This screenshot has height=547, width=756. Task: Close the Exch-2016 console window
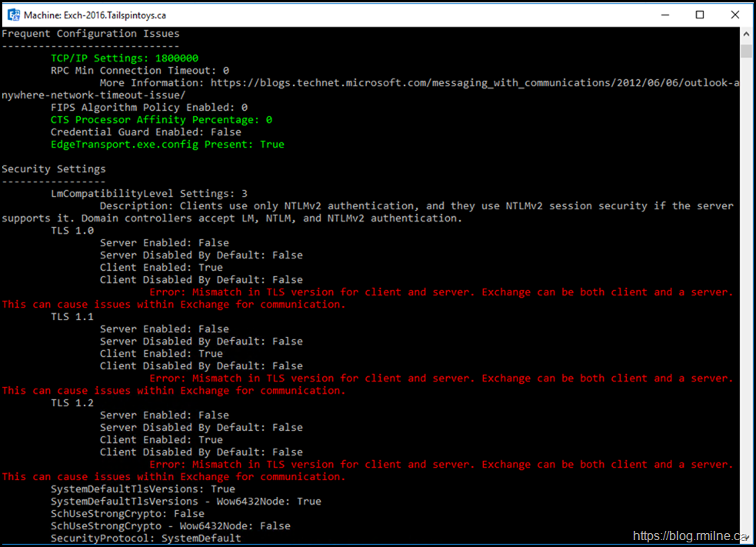tap(734, 15)
